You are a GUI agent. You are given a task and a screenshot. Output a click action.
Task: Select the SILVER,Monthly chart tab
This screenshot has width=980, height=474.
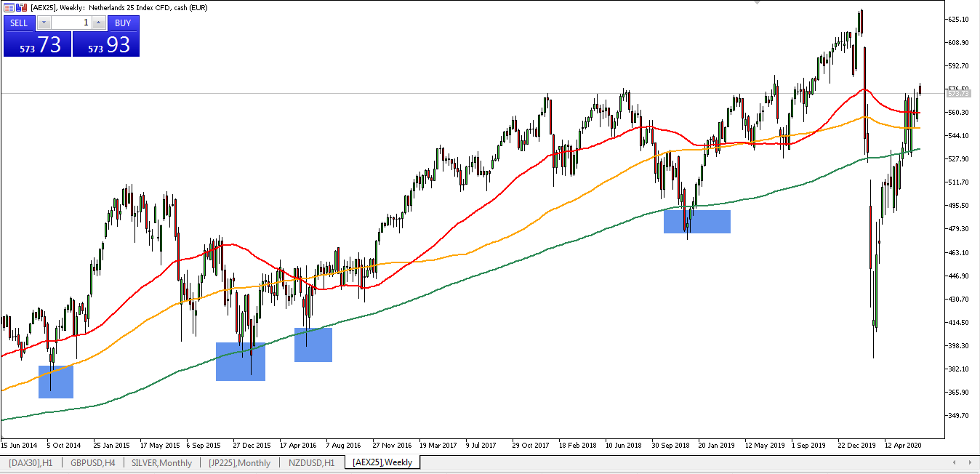(x=162, y=462)
